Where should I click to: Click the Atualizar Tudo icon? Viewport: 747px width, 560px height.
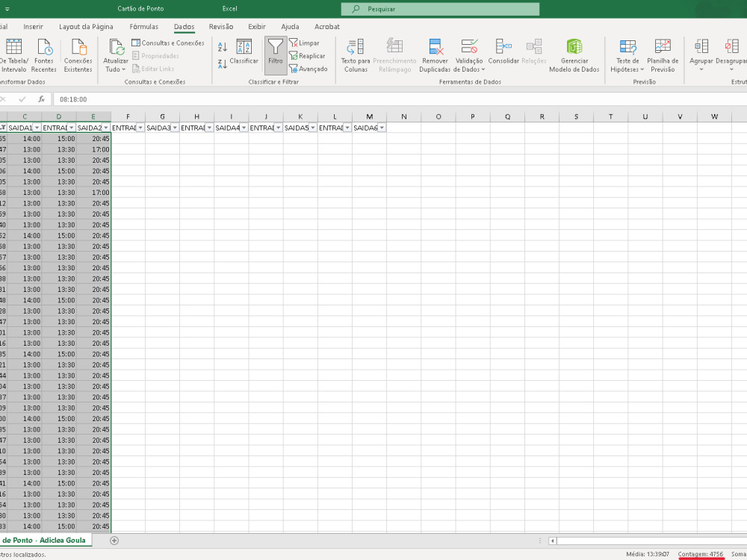[x=116, y=47]
